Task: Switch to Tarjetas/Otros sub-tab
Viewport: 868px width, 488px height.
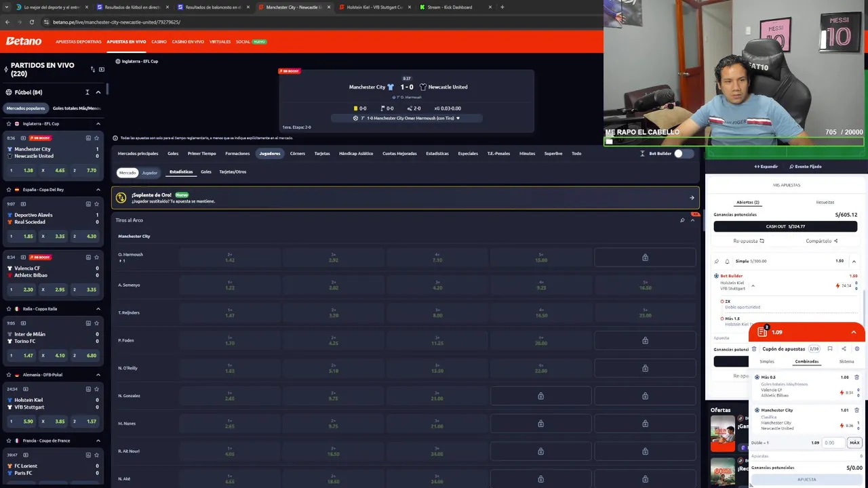Action: click(233, 172)
